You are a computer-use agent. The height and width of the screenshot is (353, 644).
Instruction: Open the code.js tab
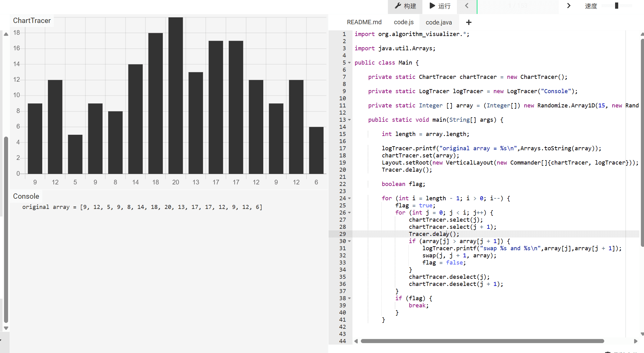click(x=403, y=22)
